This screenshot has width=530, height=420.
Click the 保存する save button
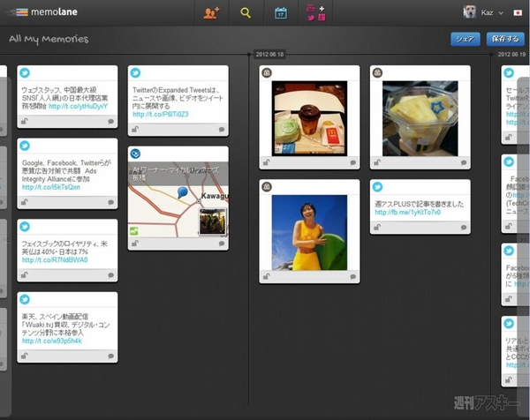505,39
